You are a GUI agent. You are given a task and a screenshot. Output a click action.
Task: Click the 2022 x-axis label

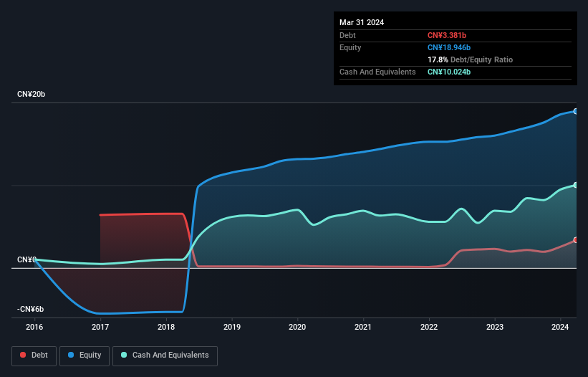[429, 327]
